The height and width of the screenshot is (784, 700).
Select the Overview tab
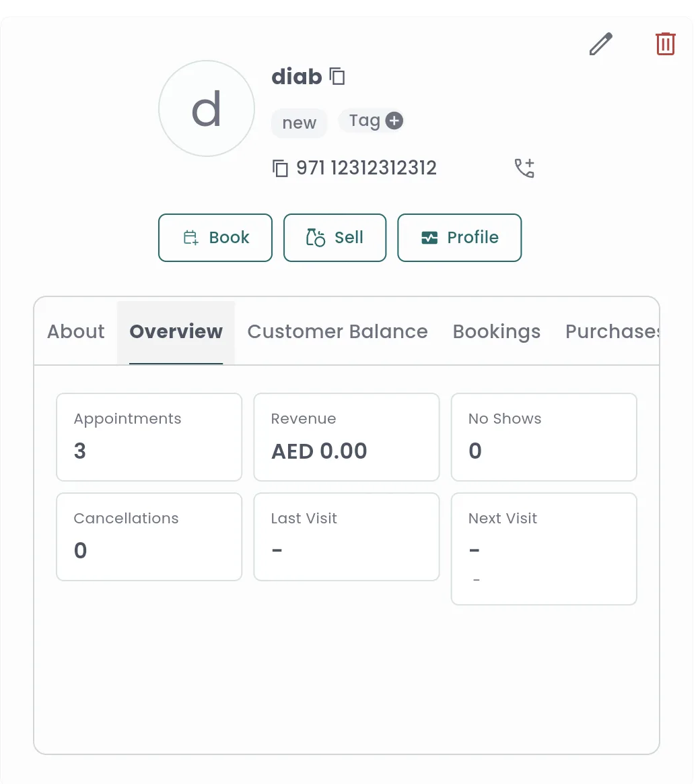176,331
